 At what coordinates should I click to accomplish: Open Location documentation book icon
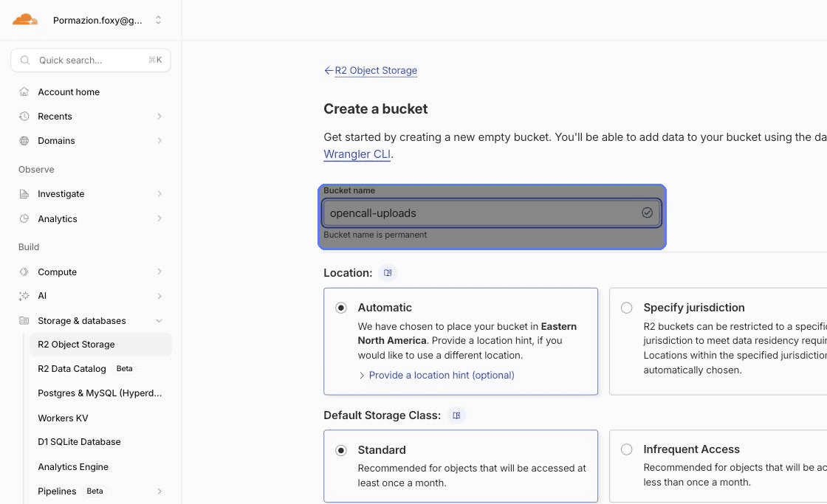[x=388, y=272]
